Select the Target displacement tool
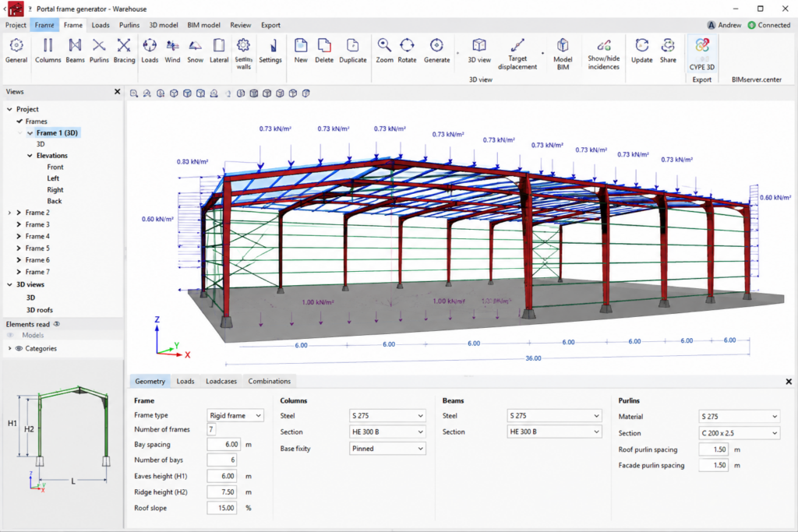 517,54
